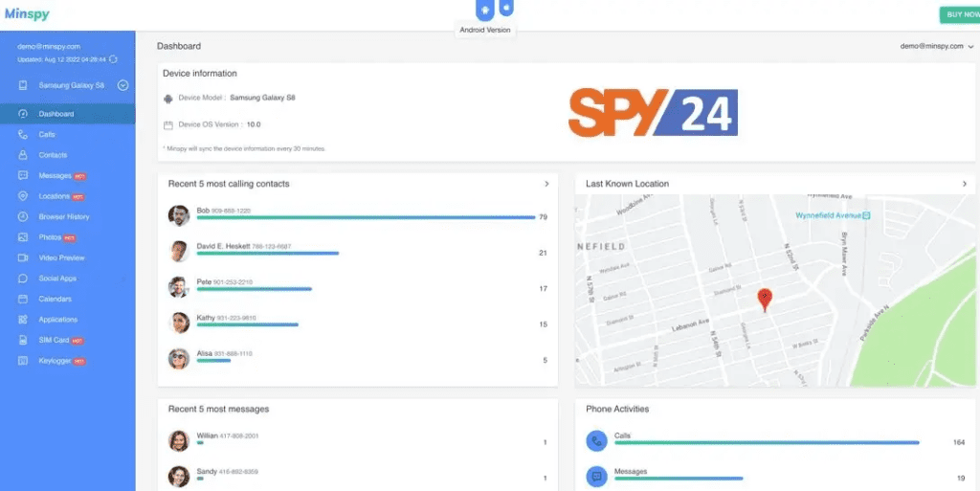Click the Samsung Galaxy S8 device model value
Viewport: 980px width, 491px height.
pyautogui.click(x=262, y=98)
